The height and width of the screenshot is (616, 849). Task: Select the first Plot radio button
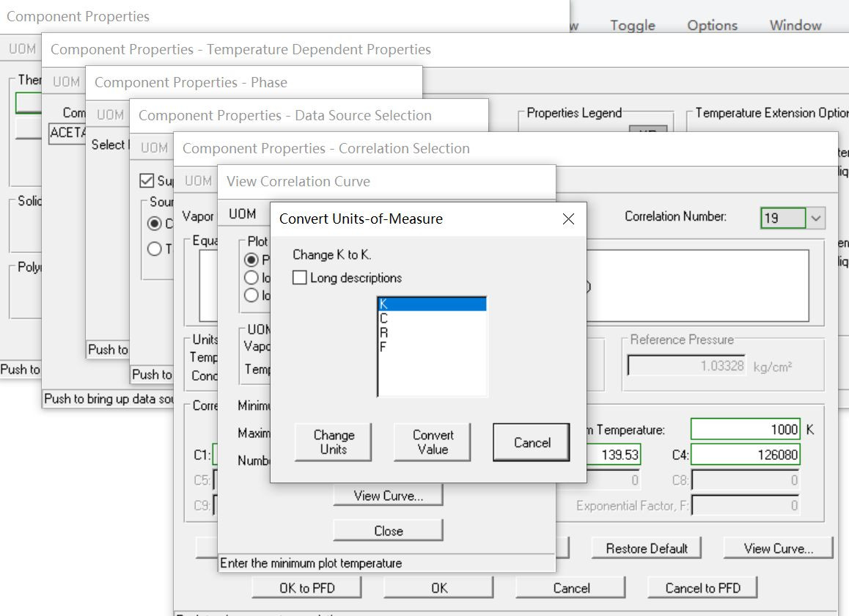(251, 260)
